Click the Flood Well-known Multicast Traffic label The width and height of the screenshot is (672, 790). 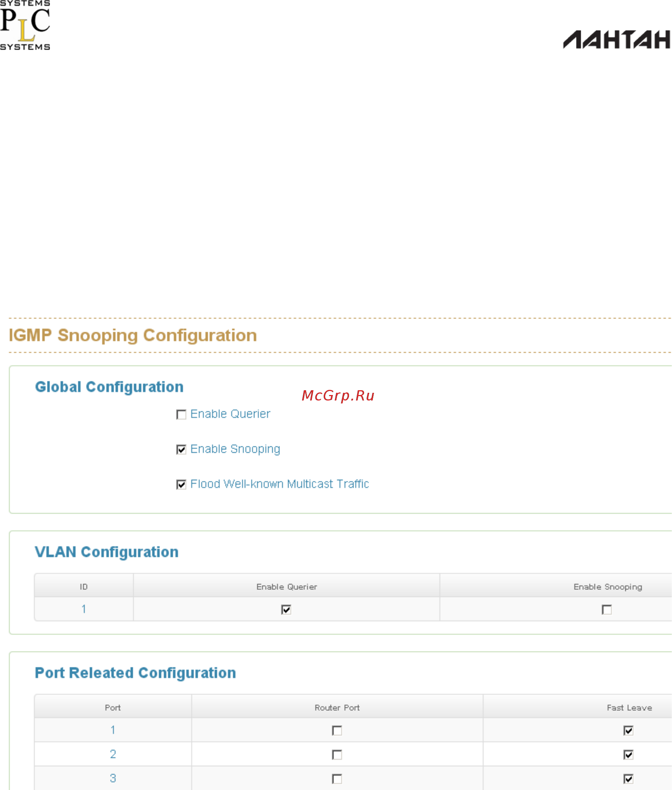(x=280, y=483)
